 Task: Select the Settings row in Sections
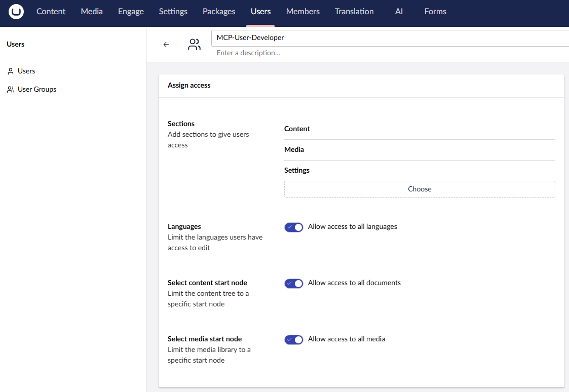[420, 170]
